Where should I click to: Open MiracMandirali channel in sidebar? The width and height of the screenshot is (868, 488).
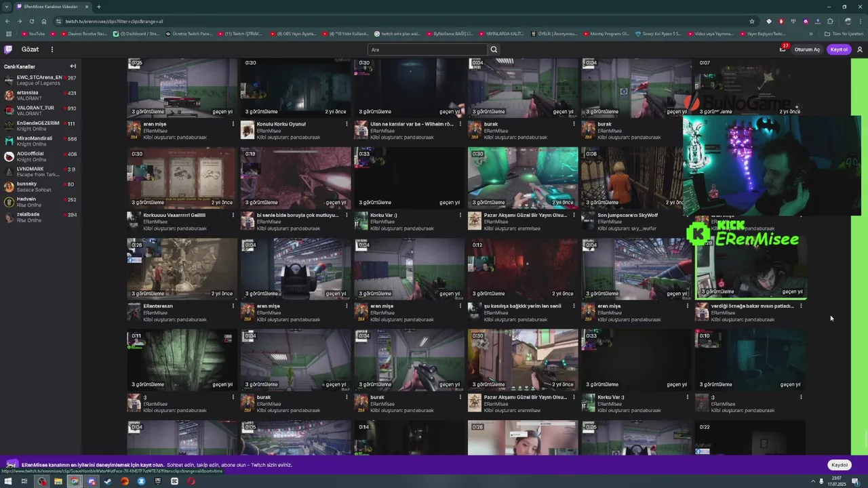click(x=40, y=141)
